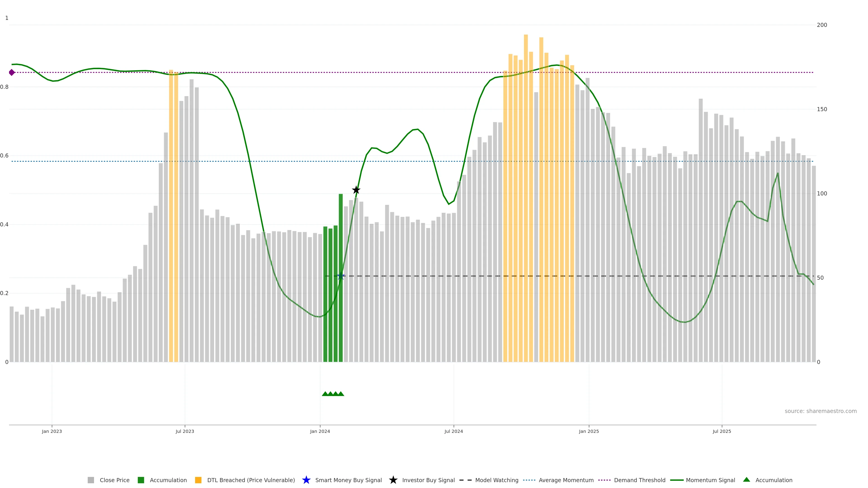
Task: Click the blue Smart Money star marker on chart
Action: click(x=341, y=276)
